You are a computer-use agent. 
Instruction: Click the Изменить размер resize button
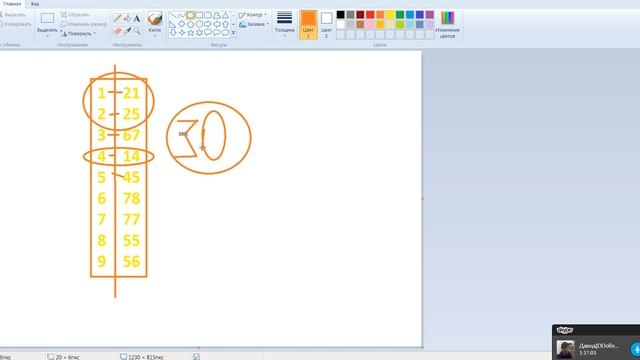tap(84, 24)
